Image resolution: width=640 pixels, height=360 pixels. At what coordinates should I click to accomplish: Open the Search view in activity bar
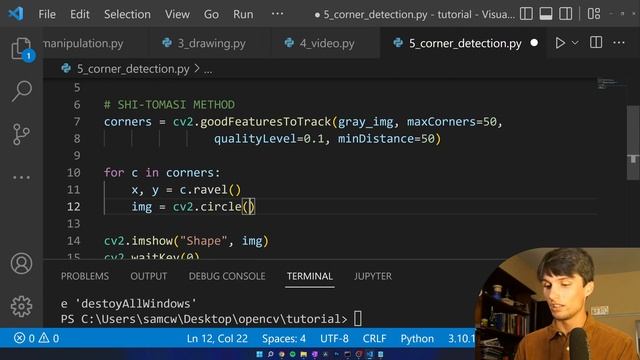click(x=21, y=91)
